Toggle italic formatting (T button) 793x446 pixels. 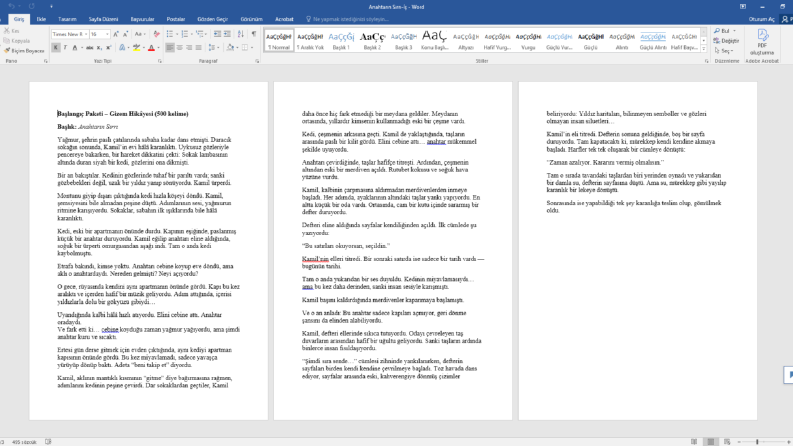coord(65,48)
